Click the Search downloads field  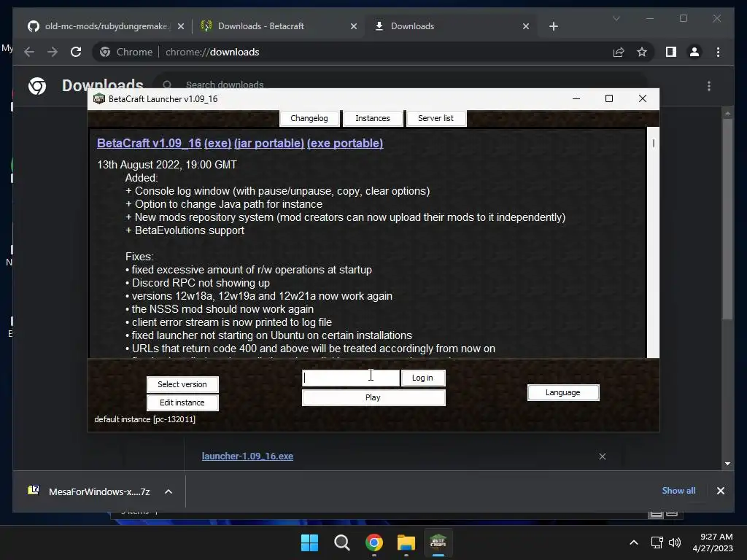[400, 84]
